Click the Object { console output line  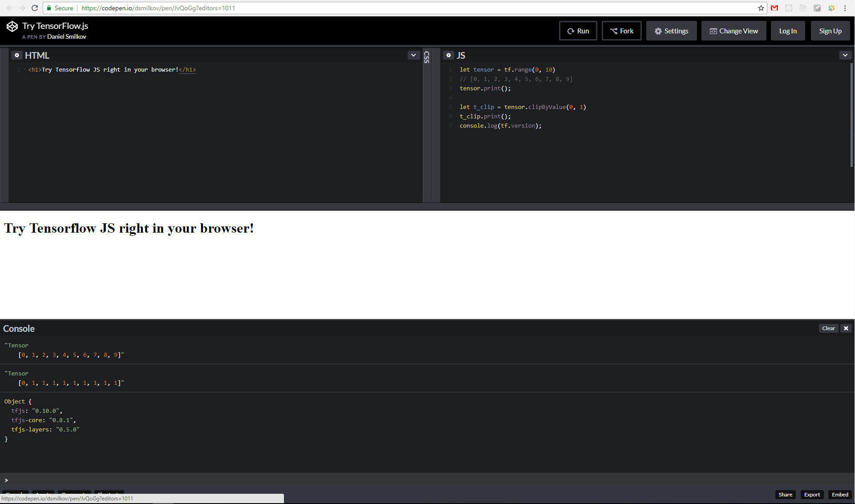[x=18, y=402]
